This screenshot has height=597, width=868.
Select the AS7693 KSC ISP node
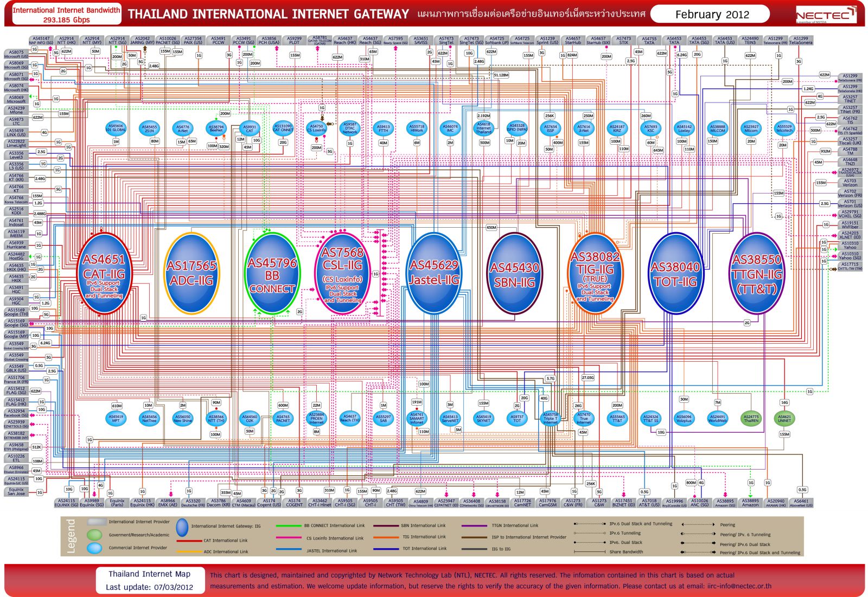click(650, 129)
